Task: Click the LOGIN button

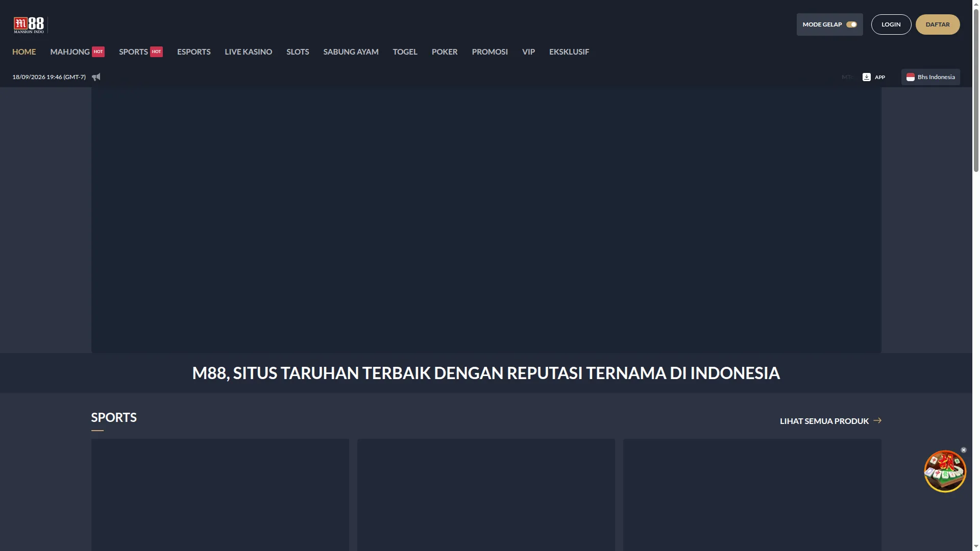Action: [891, 24]
